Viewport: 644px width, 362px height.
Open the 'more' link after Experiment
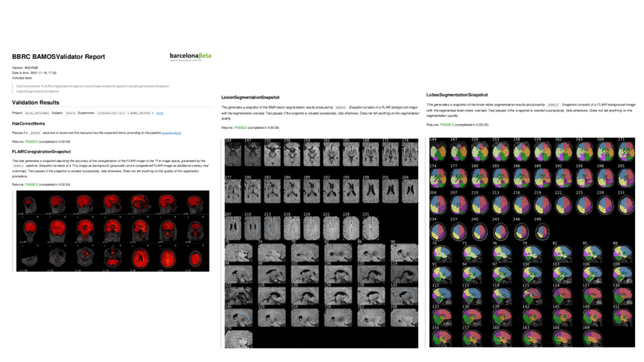click(160, 113)
